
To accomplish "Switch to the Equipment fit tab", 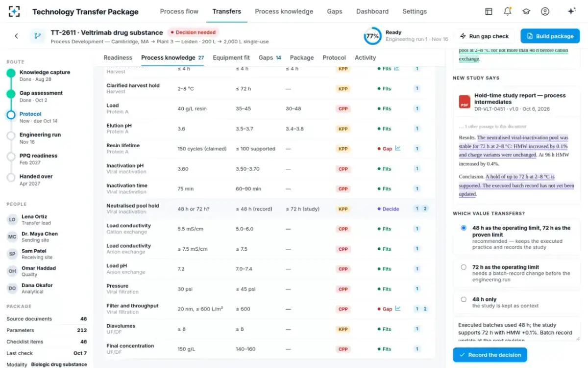I will [x=231, y=58].
